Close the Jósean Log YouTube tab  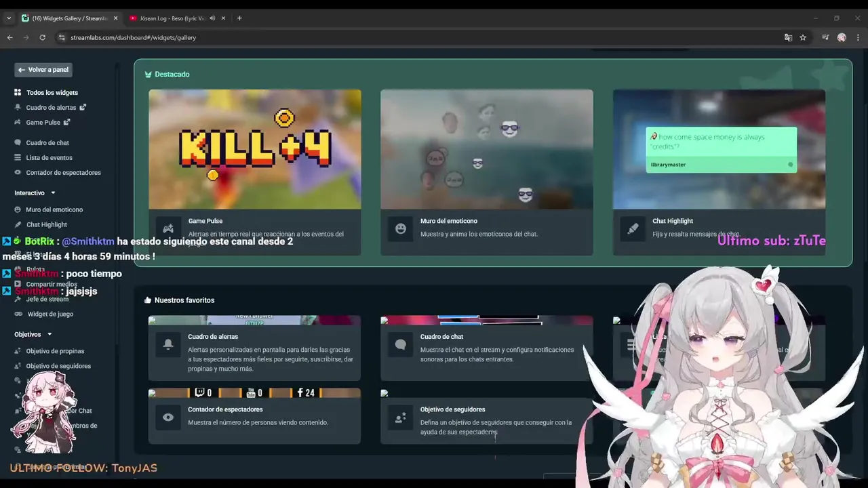pos(223,18)
